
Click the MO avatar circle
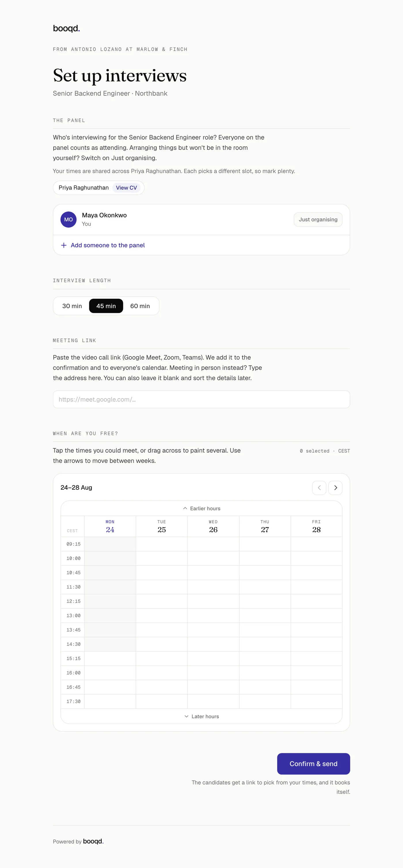click(x=69, y=219)
